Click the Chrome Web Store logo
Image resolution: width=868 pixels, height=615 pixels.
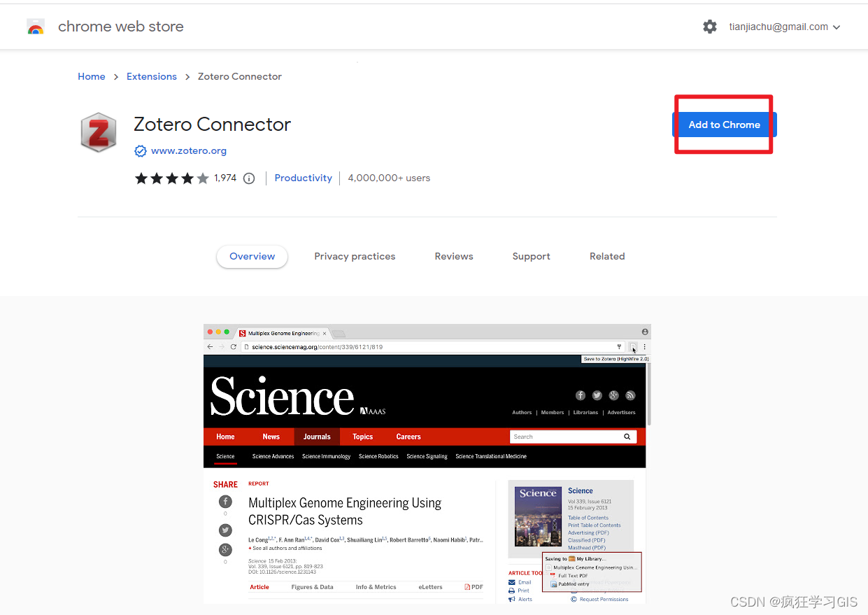click(x=36, y=27)
